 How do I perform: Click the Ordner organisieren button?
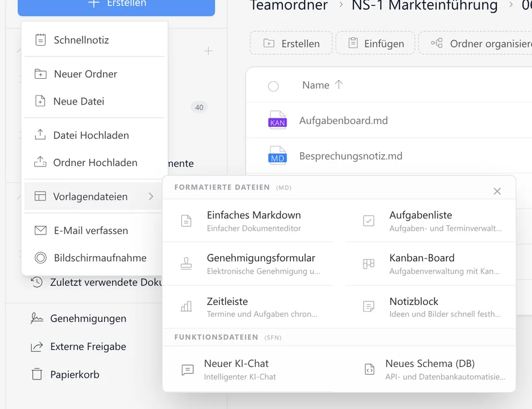click(x=475, y=43)
